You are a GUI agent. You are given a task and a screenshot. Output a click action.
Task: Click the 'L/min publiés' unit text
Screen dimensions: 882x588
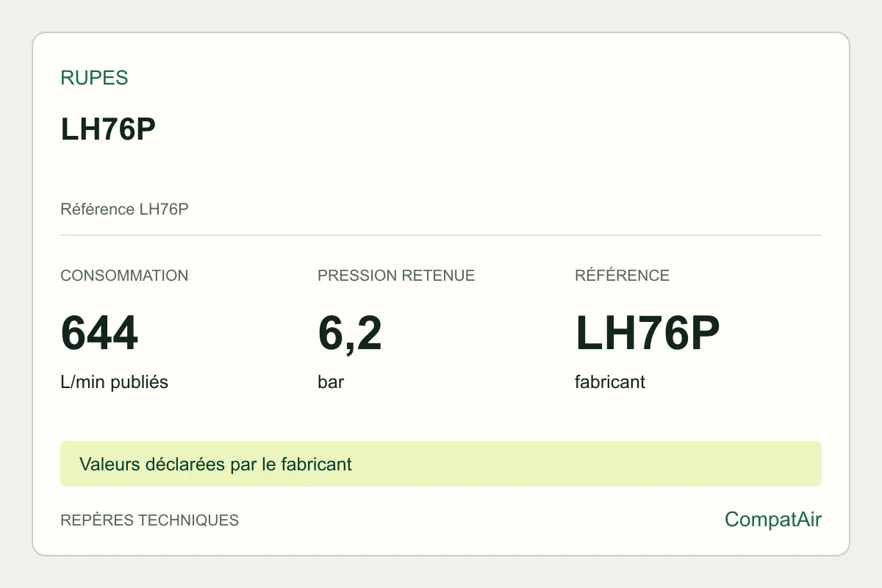(114, 382)
